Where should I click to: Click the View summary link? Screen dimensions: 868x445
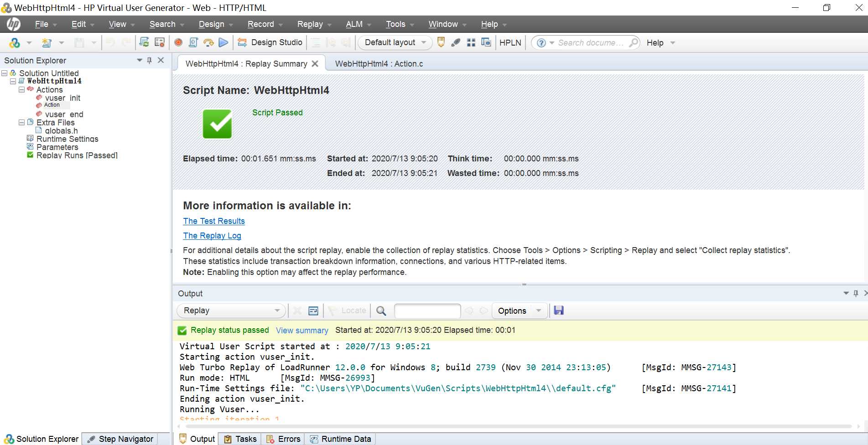(x=302, y=331)
